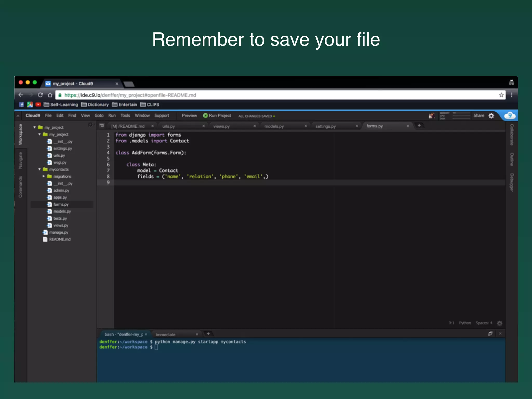Click the terminal pane maximize icon

(x=490, y=334)
